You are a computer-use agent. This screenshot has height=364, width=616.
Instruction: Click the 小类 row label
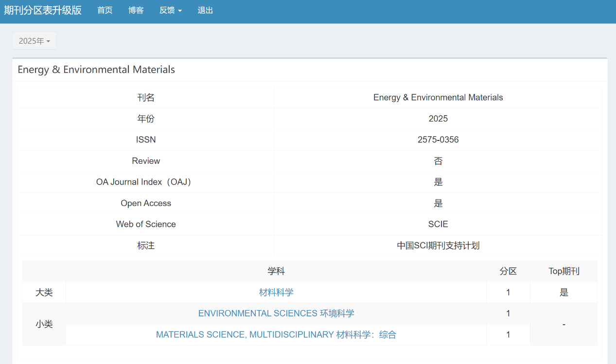(44, 324)
